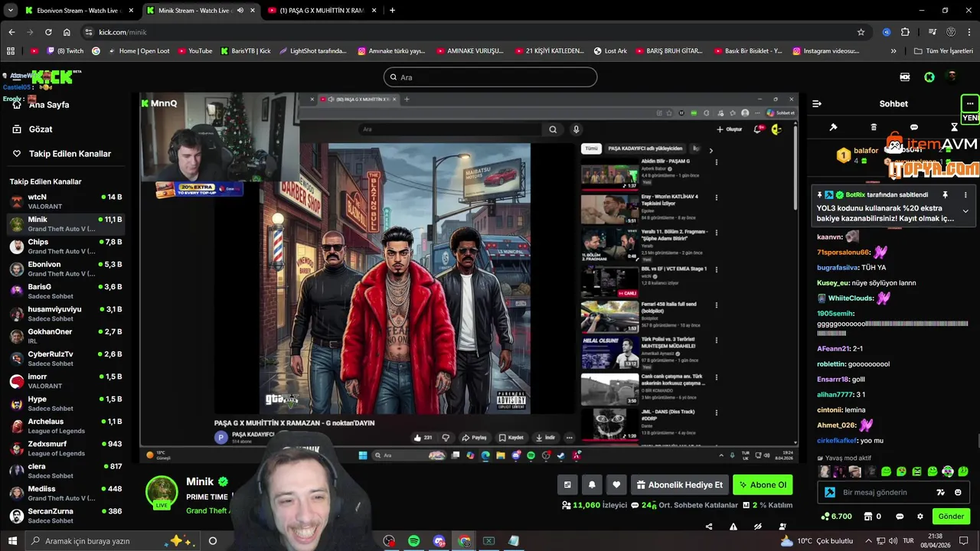Open chat settings gear icon
This screenshot has width=980, height=551.
920,517
